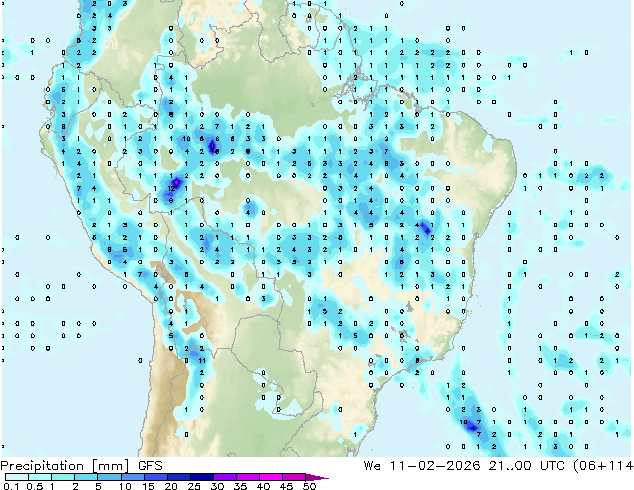Click the 2–5 mm legend color swatch

[86, 477]
